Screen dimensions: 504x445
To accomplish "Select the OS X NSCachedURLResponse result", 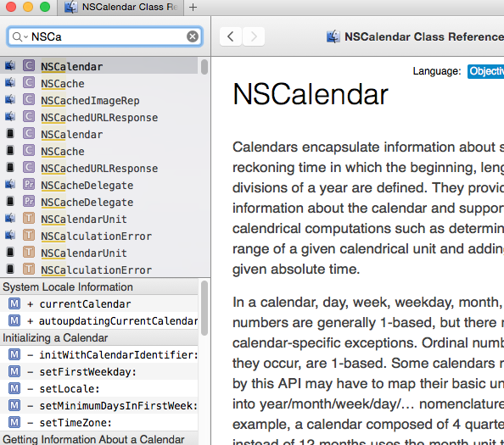I will [99, 118].
